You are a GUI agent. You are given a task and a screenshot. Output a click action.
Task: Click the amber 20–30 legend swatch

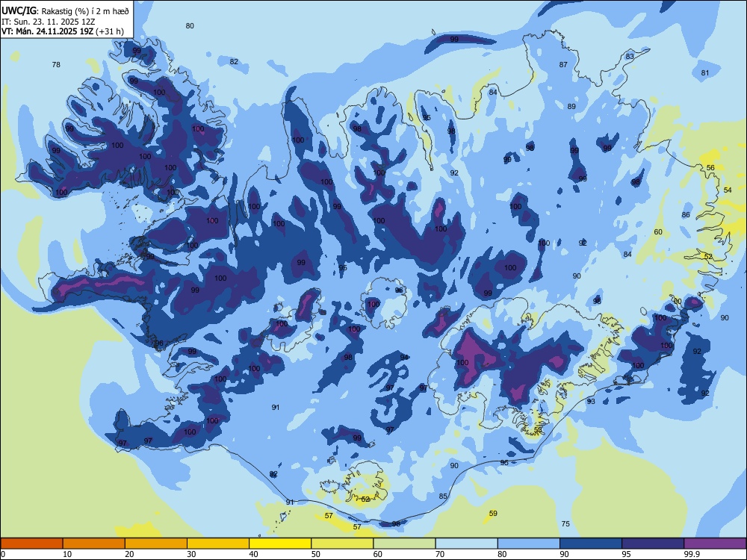[156, 544]
